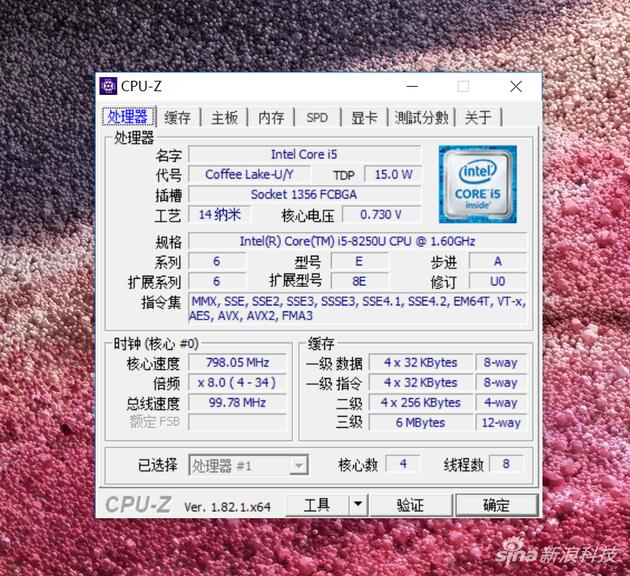Screen dimensions: 630x576
Task: Open the 内存 tab
Action: coord(271,117)
